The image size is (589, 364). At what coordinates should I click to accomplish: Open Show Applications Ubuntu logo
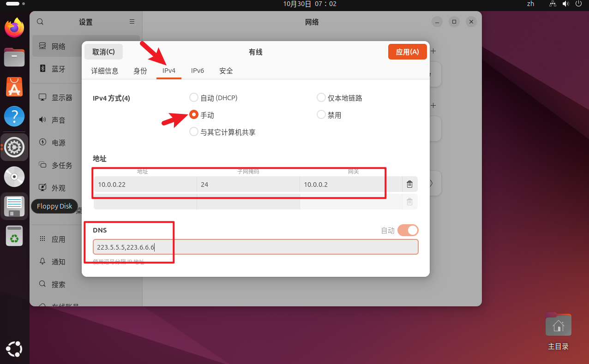[x=14, y=349]
